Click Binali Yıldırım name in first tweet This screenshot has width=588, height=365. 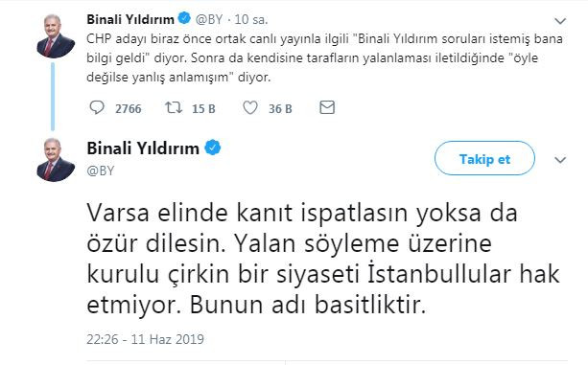pyautogui.click(x=130, y=19)
